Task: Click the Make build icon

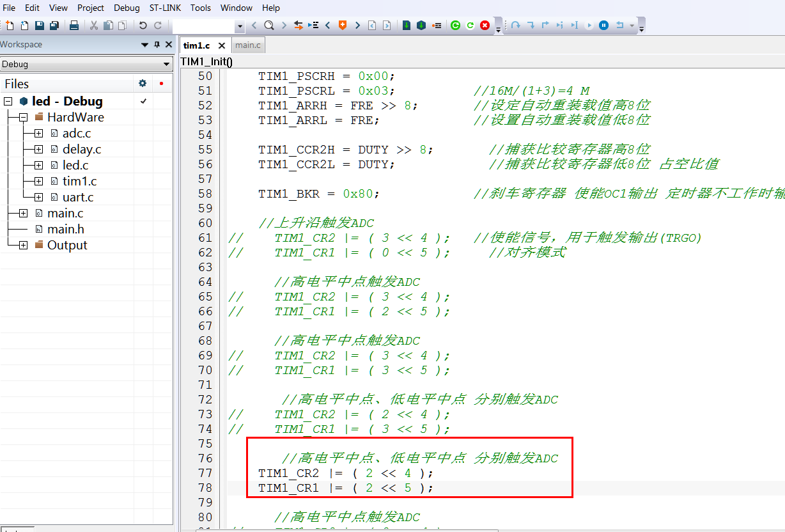Action: [421, 26]
